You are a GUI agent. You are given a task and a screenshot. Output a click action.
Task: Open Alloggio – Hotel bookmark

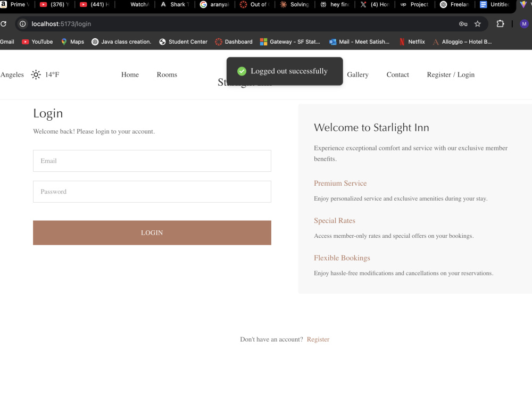(x=462, y=41)
